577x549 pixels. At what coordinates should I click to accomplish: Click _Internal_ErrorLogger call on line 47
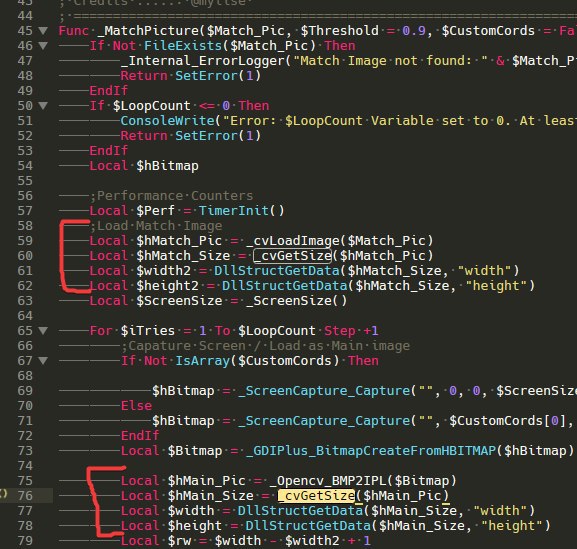coord(203,61)
